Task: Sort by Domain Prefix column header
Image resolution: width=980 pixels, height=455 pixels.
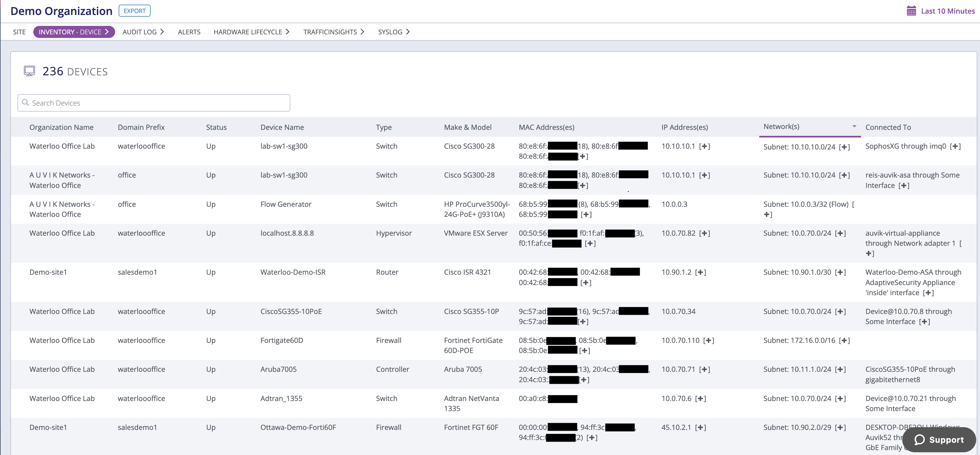Action: (x=141, y=127)
